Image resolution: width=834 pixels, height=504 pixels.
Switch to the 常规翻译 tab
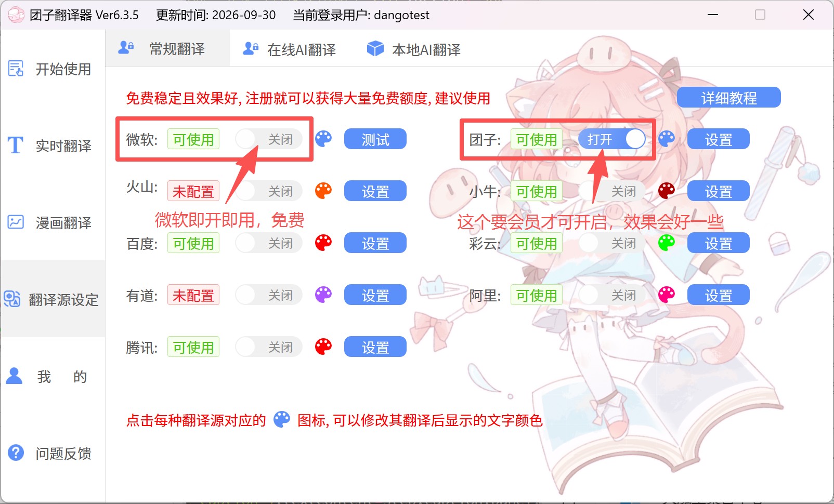pyautogui.click(x=167, y=49)
